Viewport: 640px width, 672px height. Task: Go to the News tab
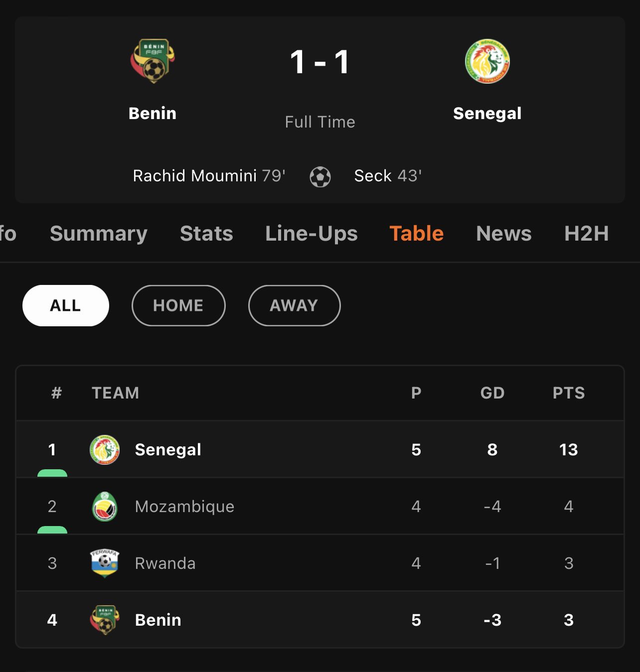504,233
